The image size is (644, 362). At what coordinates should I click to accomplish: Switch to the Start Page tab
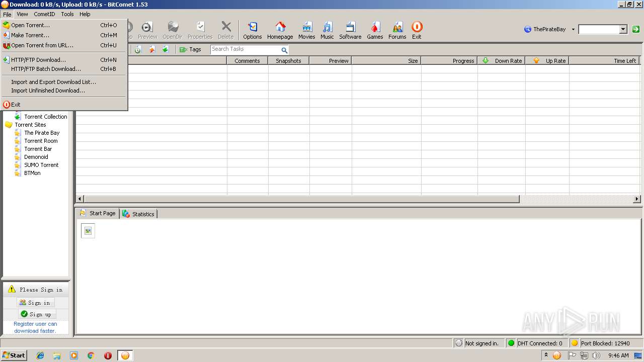click(x=98, y=213)
